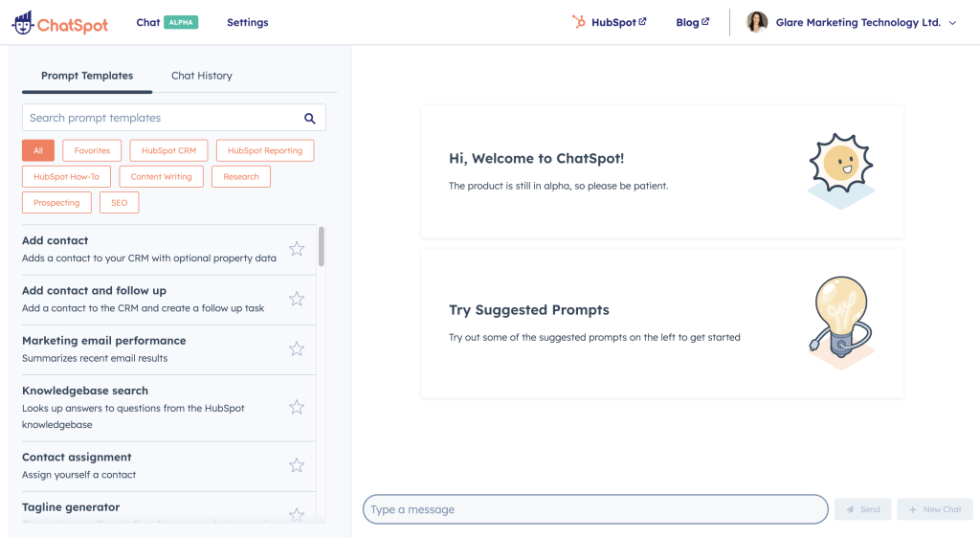The image size is (980, 538).
Task: Click the user profile avatar
Action: 757,22
